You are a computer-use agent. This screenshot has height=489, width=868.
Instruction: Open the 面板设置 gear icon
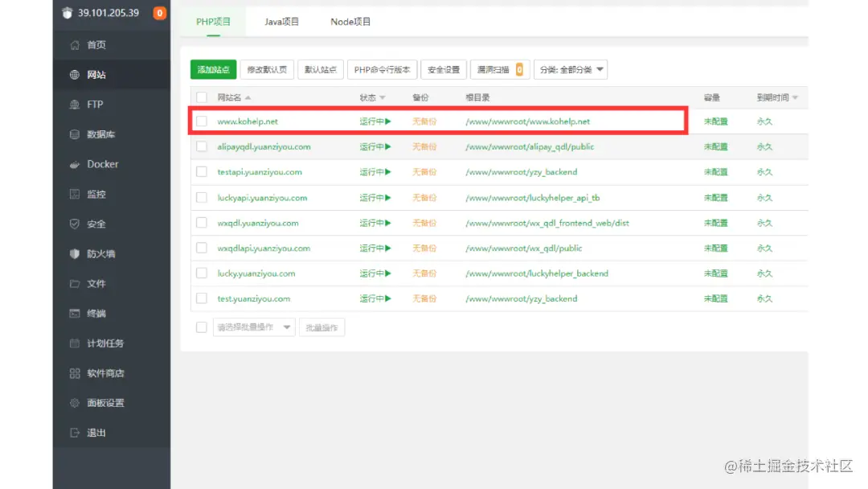pyautogui.click(x=75, y=403)
